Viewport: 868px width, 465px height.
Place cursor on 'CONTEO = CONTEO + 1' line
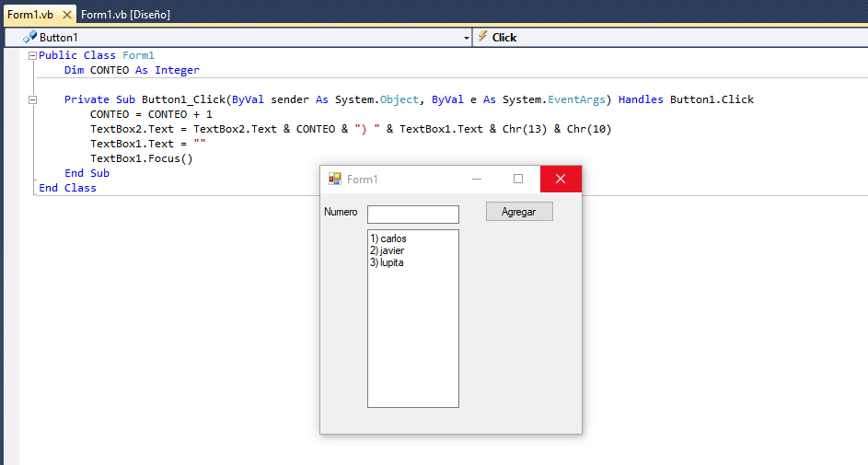151,114
